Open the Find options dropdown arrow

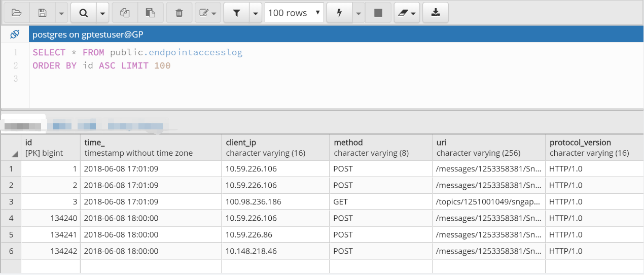[x=102, y=13]
